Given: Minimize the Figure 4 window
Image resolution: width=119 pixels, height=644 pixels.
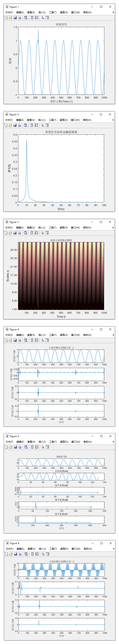Looking at the screenshot, I should pyautogui.click(x=92, y=329).
